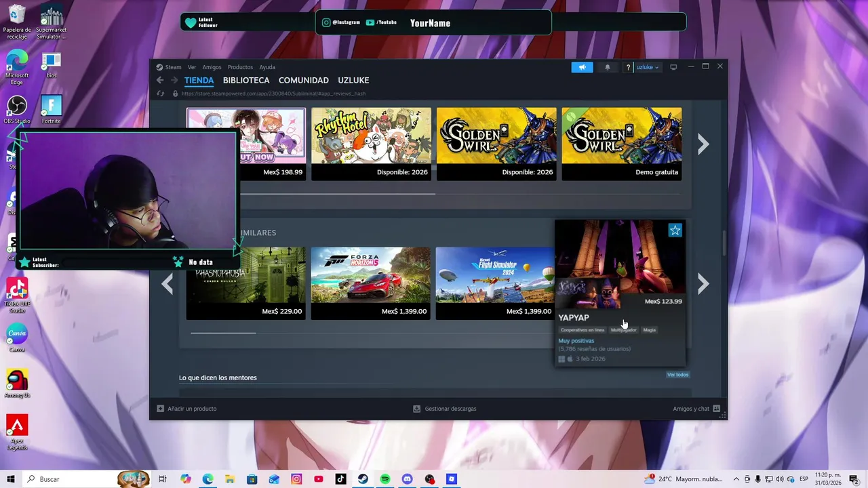This screenshot has height=488, width=868.
Task: Go forward with Steam's forward arrow
Action: tap(174, 80)
